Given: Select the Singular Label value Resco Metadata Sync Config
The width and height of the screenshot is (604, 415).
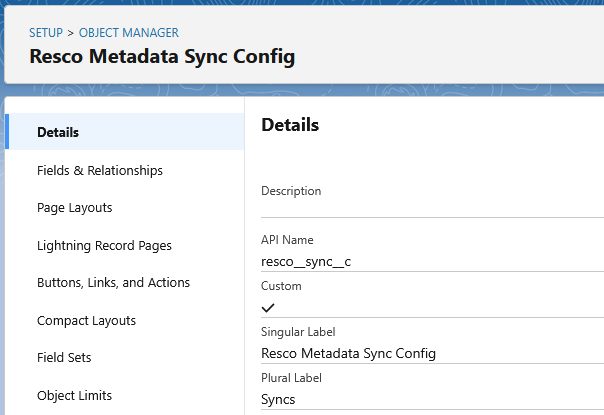Looking at the screenshot, I should click(348, 353).
